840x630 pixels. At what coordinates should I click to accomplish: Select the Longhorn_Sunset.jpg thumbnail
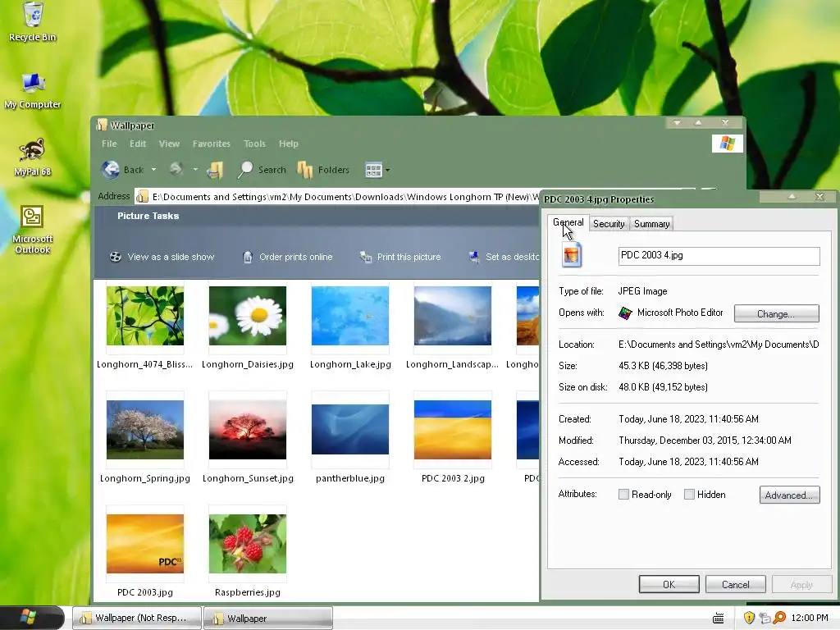pyautogui.click(x=248, y=430)
